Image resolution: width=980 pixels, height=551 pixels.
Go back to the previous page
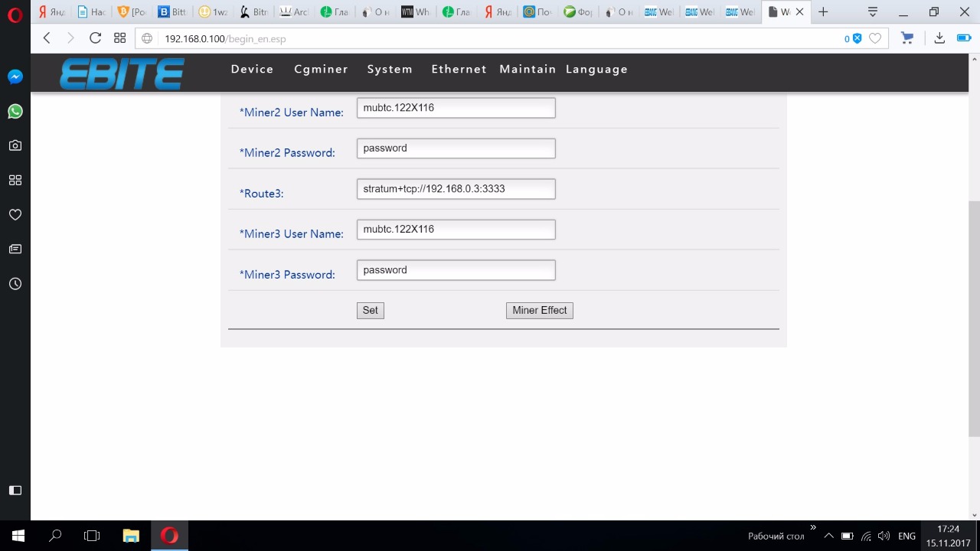[47, 38]
